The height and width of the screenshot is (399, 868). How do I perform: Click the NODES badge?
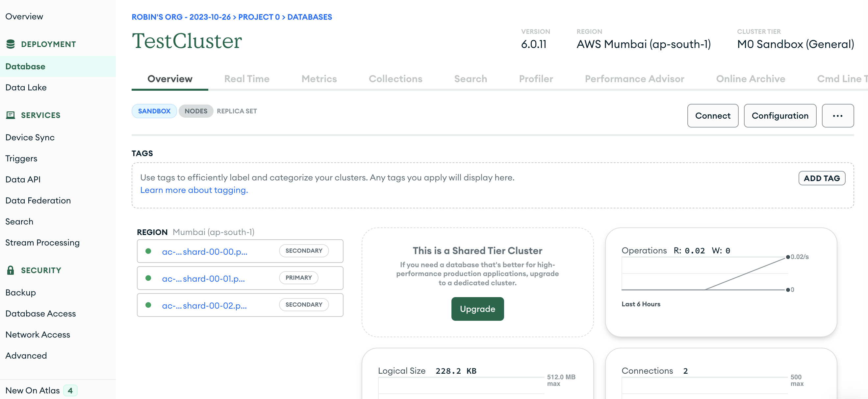[196, 111]
